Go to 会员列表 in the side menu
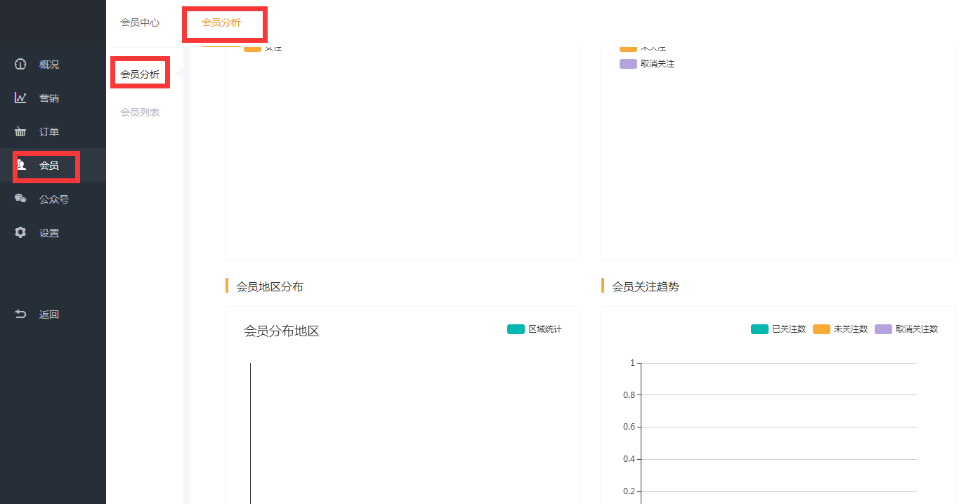The image size is (980, 504). pyautogui.click(x=140, y=112)
